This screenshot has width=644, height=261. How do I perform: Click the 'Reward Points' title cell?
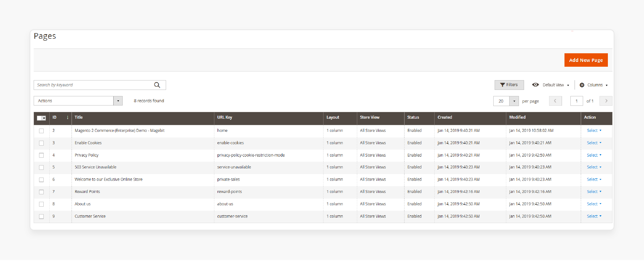click(x=87, y=192)
